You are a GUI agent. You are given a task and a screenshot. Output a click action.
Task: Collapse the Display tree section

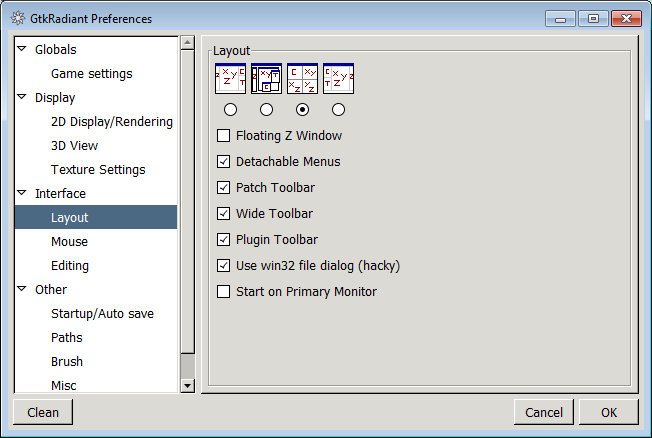pyautogui.click(x=22, y=97)
